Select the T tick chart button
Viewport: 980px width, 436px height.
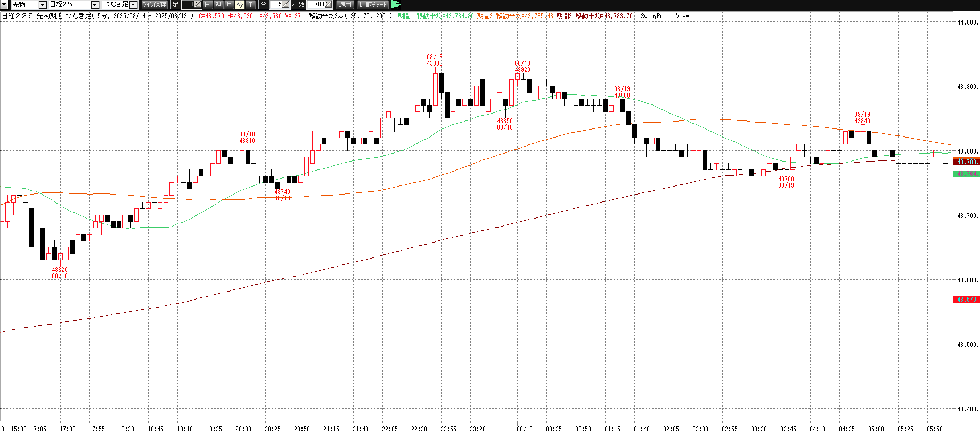(251, 5)
